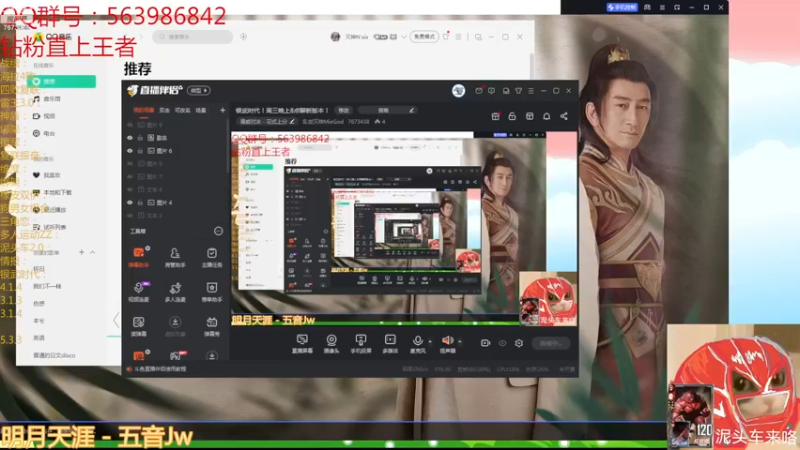Click the streamer avatar in companion title bar
Image resolution: width=800 pixels, height=450 pixels.
(459, 91)
